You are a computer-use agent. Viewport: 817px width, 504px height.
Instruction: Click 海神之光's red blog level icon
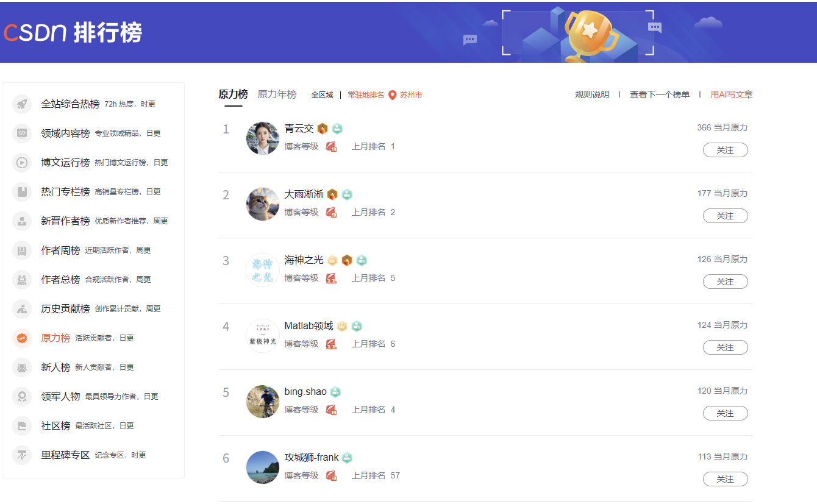(x=331, y=278)
